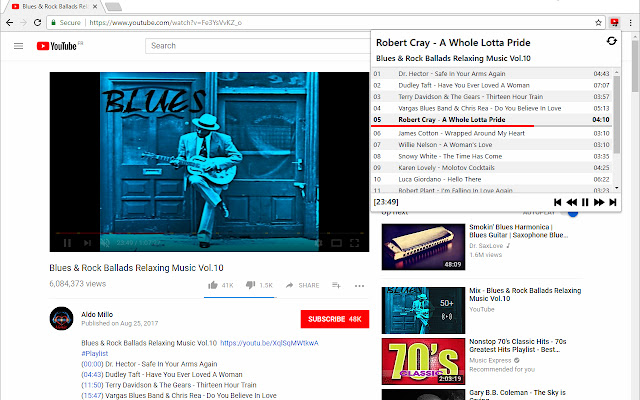Play track 03 Terry Davidson in the tracklist
The image size is (640, 400).
coord(491,96)
